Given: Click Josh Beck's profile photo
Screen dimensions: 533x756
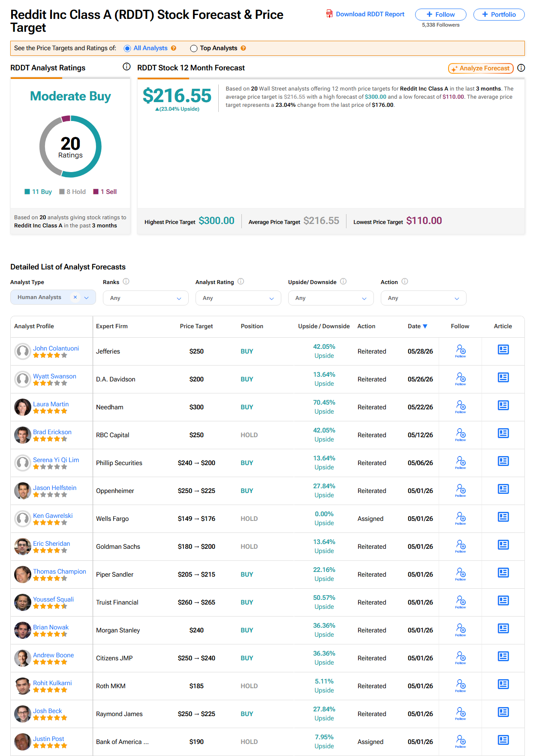Looking at the screenshot, I should coord(23,714).
